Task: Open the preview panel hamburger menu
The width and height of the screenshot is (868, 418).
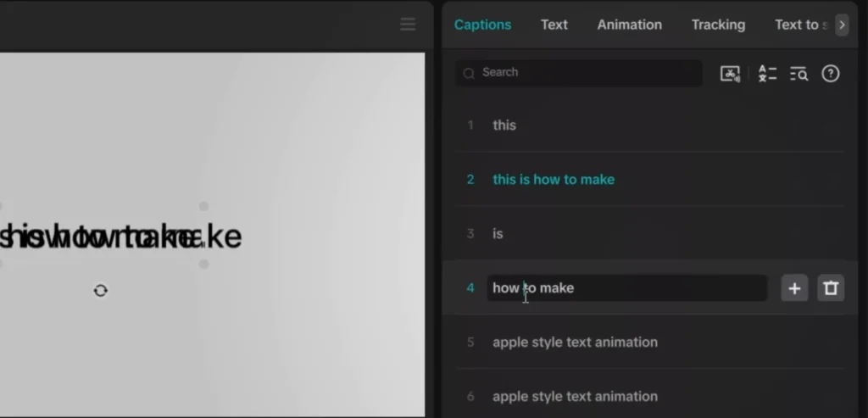Action: point(408,25)
